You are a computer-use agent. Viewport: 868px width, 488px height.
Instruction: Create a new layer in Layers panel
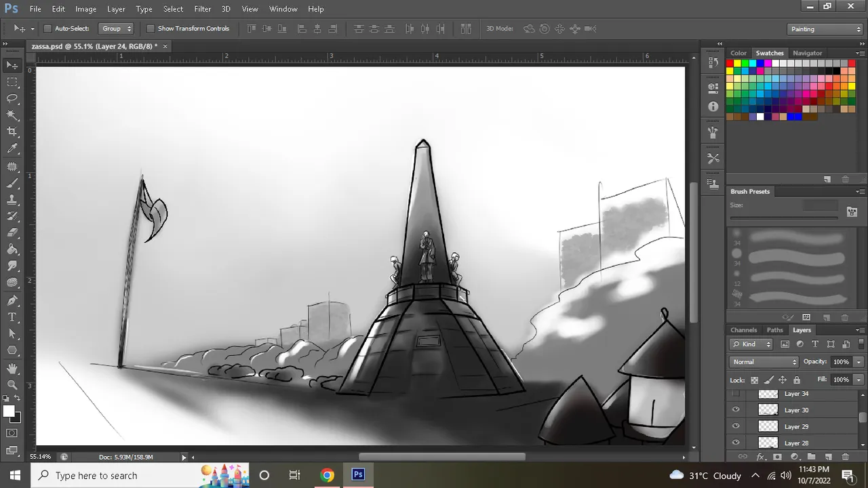[828, 457]
